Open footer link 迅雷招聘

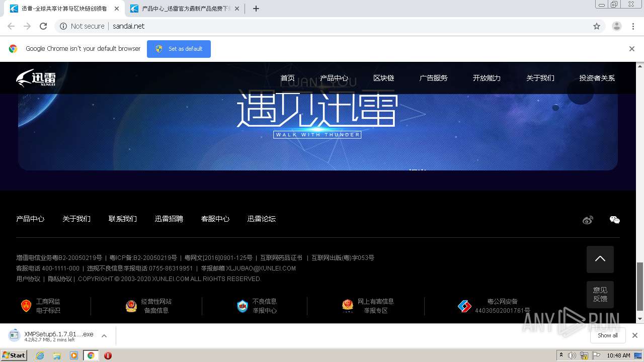point(169,219)
